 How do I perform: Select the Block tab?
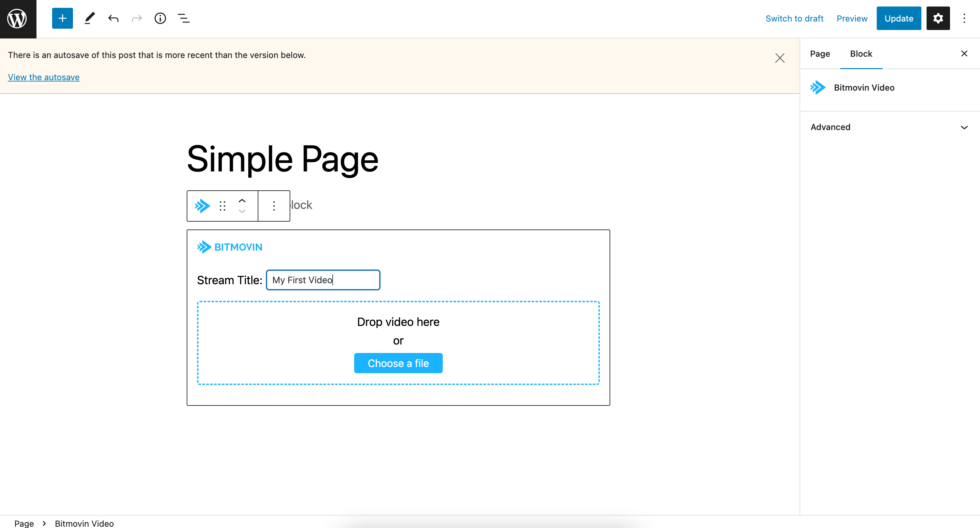861,54
